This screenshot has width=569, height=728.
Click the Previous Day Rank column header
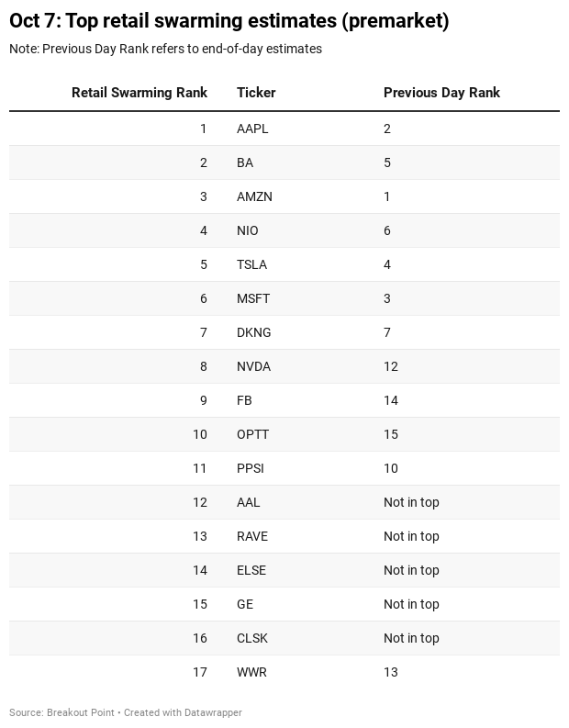point(441,93)
